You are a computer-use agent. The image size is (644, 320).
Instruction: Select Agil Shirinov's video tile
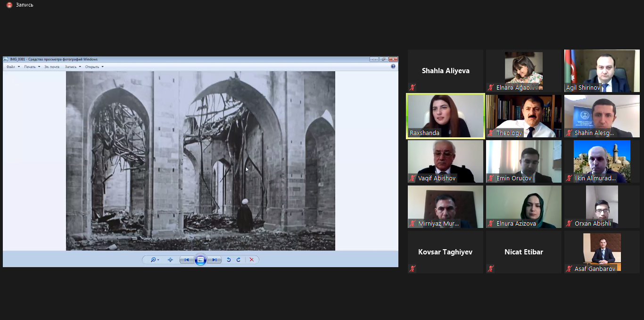pos(602,70)
